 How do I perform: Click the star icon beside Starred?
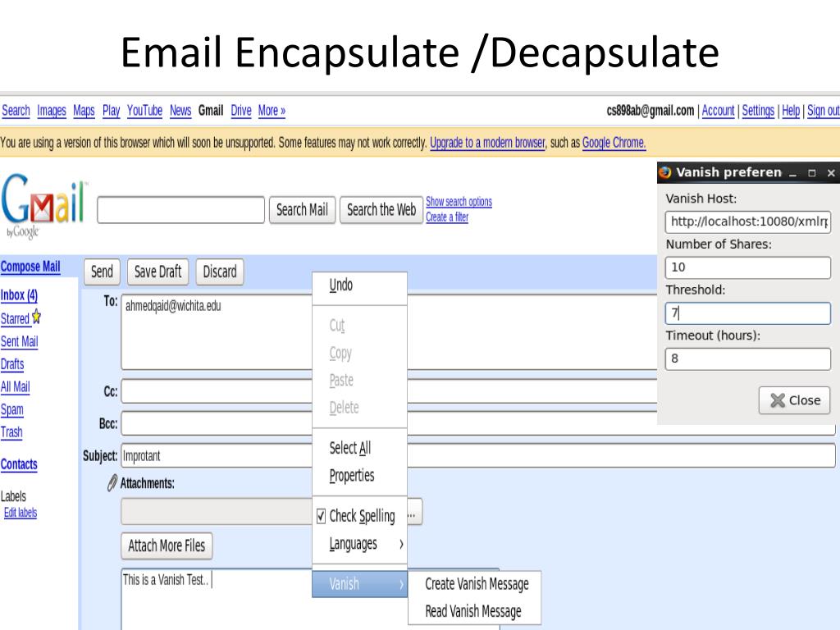coord(36,317)
